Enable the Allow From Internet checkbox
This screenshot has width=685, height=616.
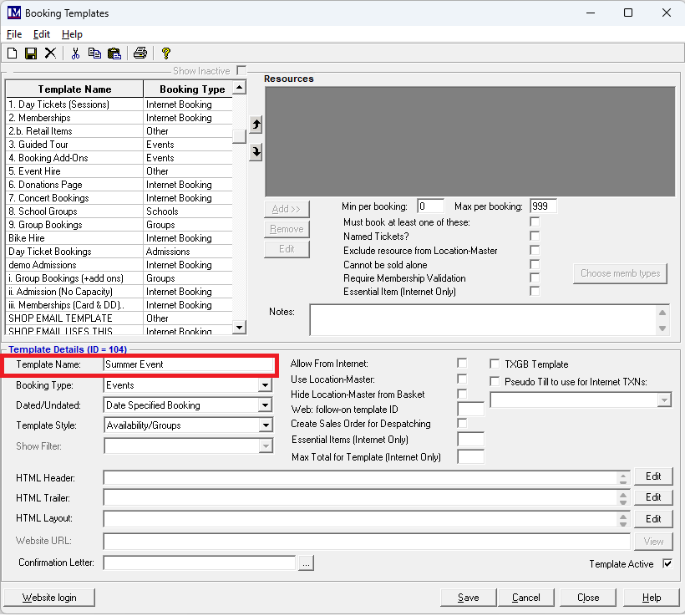tap(462, 364)
